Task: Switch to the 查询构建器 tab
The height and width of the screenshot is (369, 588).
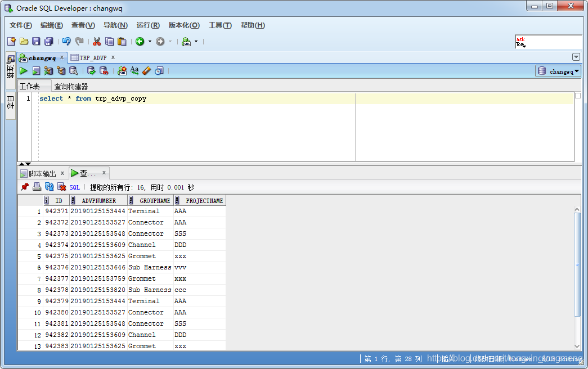Action: pyautogui.click(x=71, y=87)
